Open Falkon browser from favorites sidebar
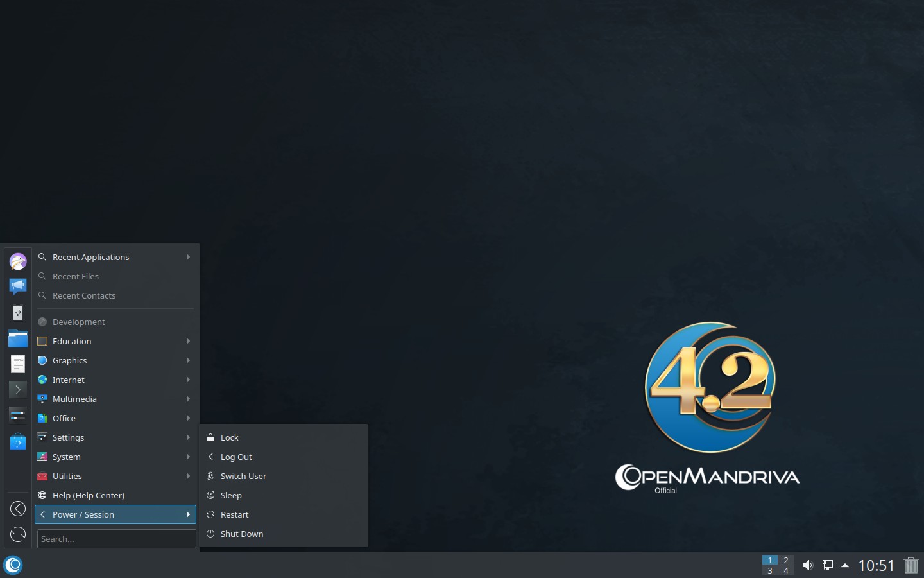 pos(18,261)
